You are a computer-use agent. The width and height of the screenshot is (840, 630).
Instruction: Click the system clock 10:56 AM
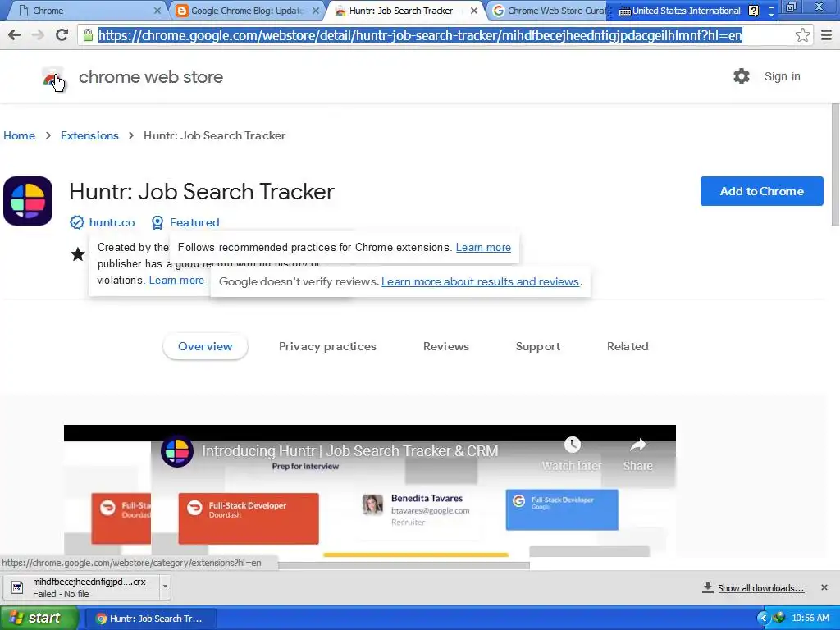point(810,619)
